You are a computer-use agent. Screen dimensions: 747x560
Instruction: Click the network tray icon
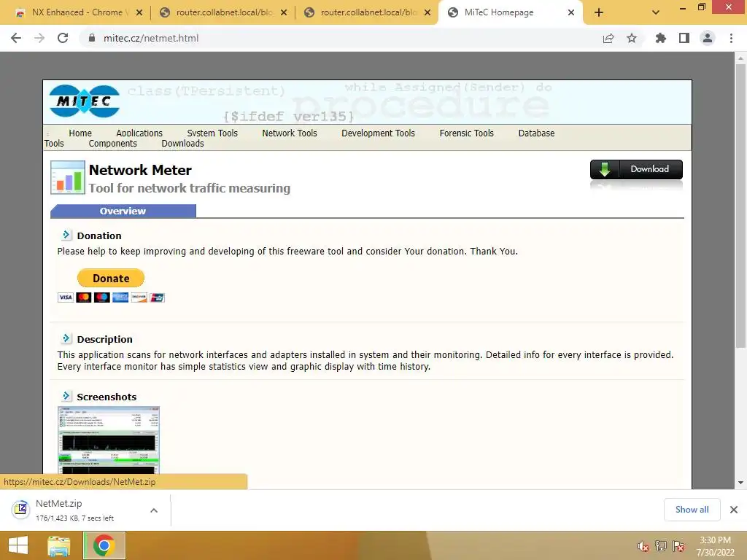coord(661,546)
